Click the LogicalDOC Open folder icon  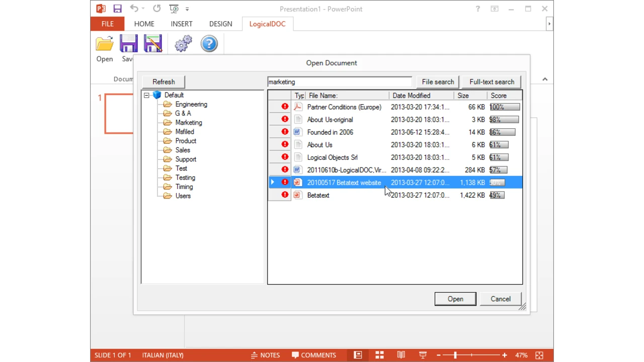[105, 44]
